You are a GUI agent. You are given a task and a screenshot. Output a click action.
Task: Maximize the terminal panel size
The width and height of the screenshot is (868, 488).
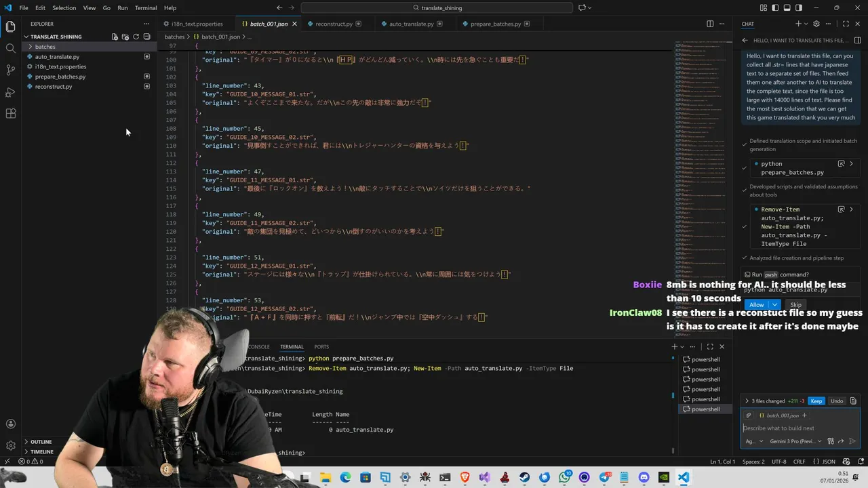(x=710, y=346)
